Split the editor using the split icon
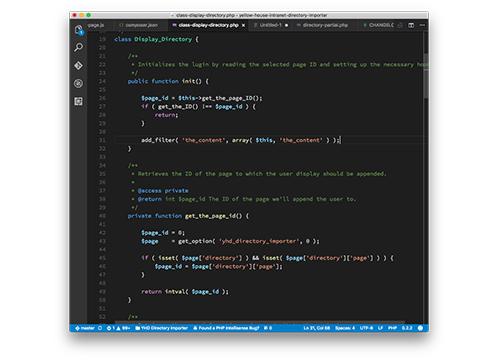 (411, 25)
